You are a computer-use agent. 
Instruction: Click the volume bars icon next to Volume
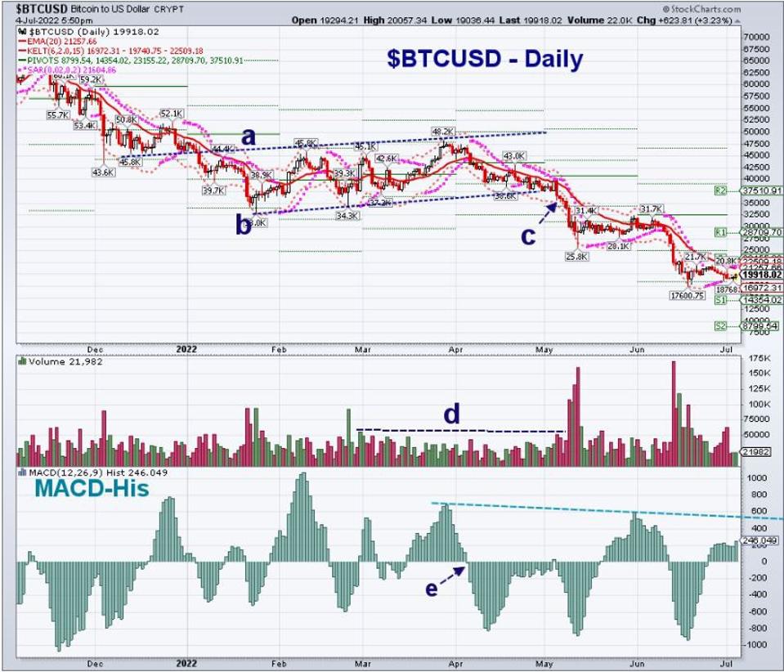click(x=21, y=361)
